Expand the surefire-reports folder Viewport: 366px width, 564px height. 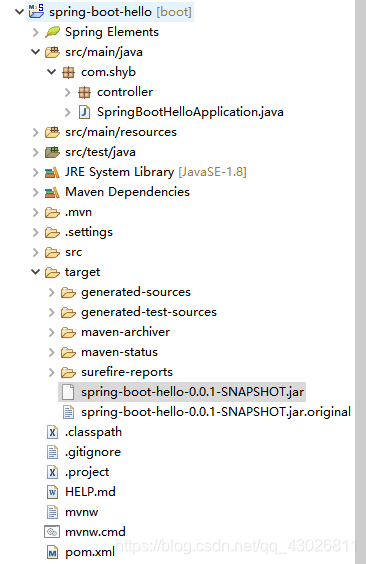click(x=51, y=372)
